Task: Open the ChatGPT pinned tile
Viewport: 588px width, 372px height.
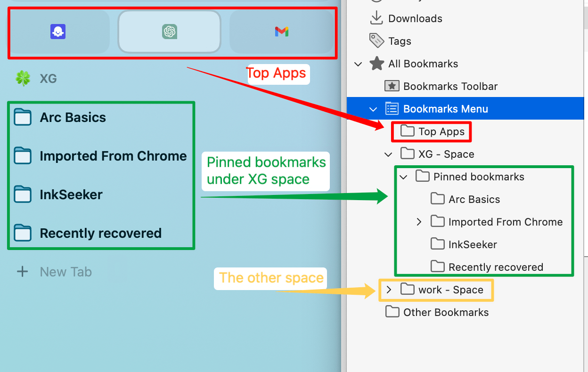Action: [x=169, y=32]
